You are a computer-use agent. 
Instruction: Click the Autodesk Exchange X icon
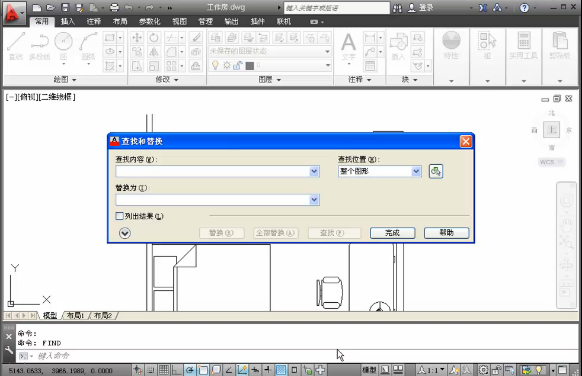(x=483, y=8)
